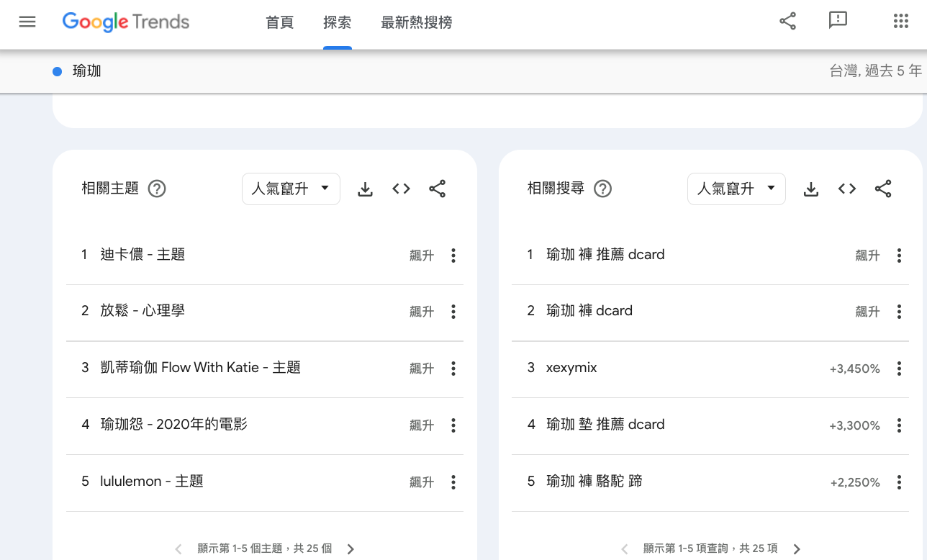Image resolution: width=927 pixels, height=560 pixels.
Task: Open more options for lululemon topic
Action: tap(453, 482)
